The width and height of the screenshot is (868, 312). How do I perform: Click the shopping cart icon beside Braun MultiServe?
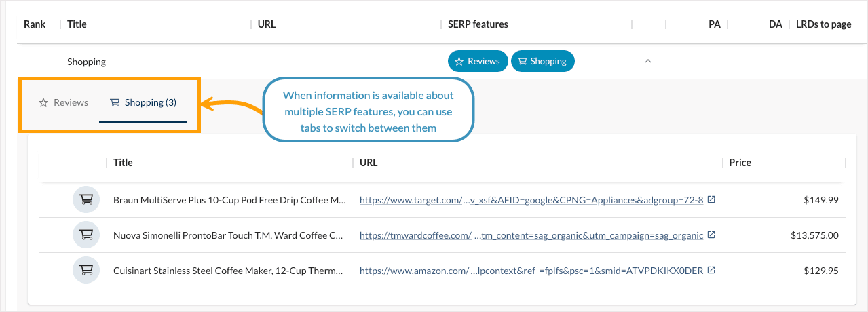click(x=86, y=200)
